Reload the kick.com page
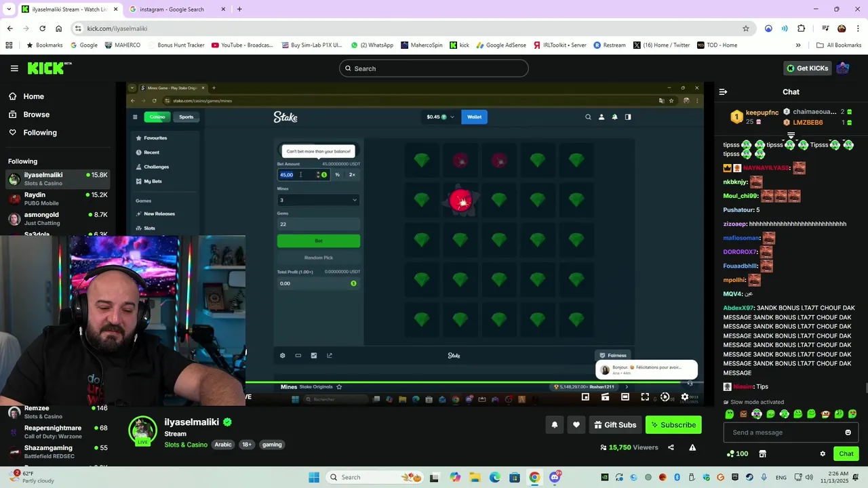 42,28
